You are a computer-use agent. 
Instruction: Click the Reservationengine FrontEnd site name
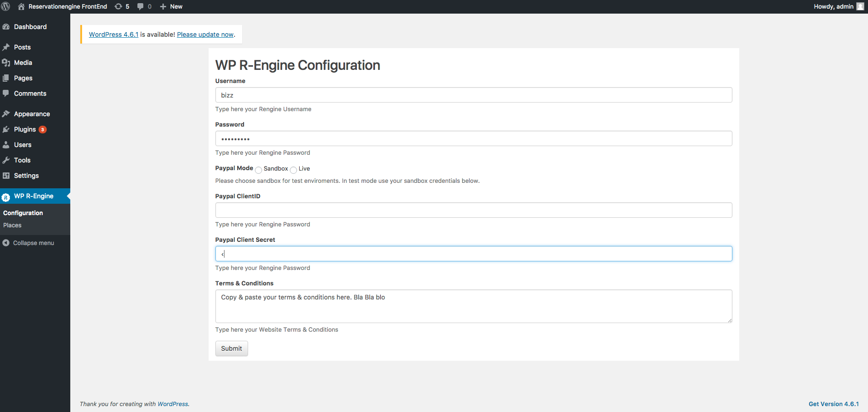pos(68,6)
